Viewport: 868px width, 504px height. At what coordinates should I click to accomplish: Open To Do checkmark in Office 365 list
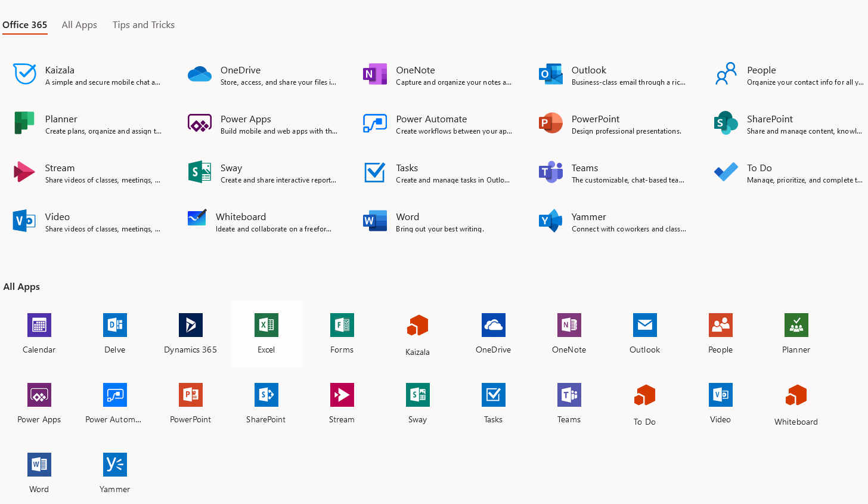726,172
